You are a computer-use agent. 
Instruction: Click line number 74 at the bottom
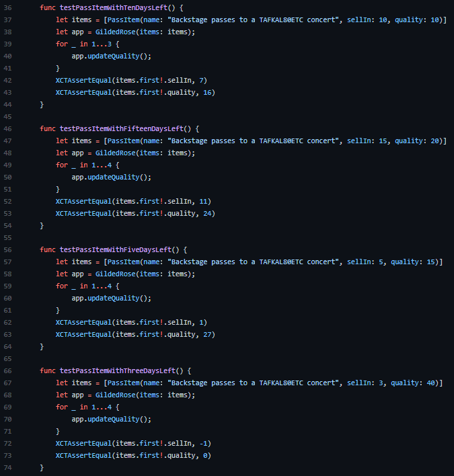7,467
